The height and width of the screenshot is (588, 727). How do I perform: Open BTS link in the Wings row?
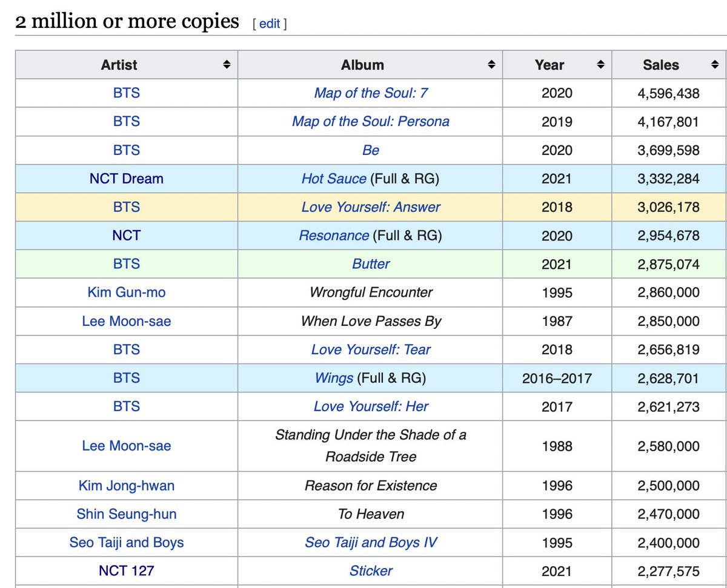tap(127, 378)
